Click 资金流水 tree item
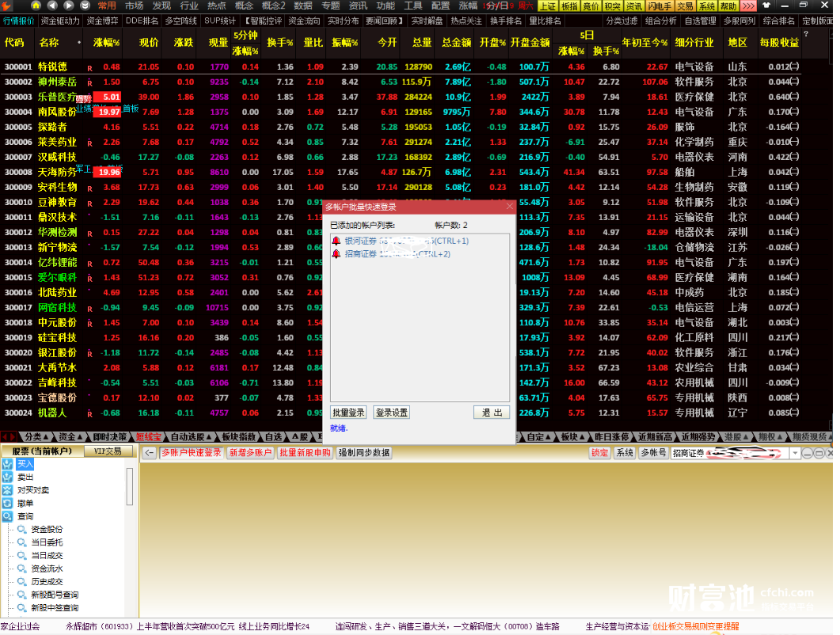This screenshot has width=840, height=635. click(x=47, y=568)
